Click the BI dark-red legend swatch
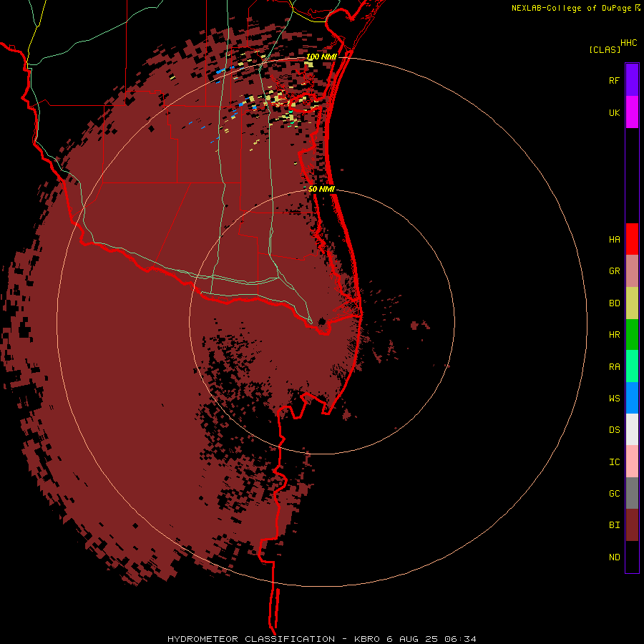Viewport: 644px width, 644px height. click(x=632, y=525)
